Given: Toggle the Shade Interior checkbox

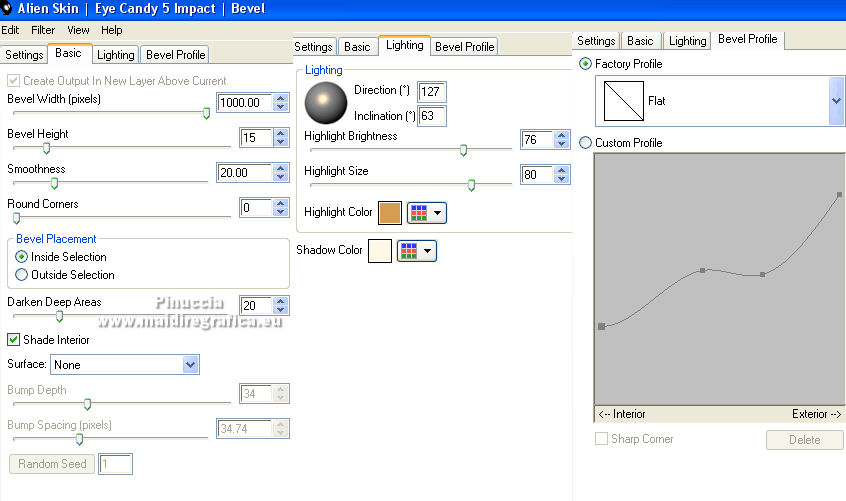Looking at the screenshot, I should click(13, 340).
